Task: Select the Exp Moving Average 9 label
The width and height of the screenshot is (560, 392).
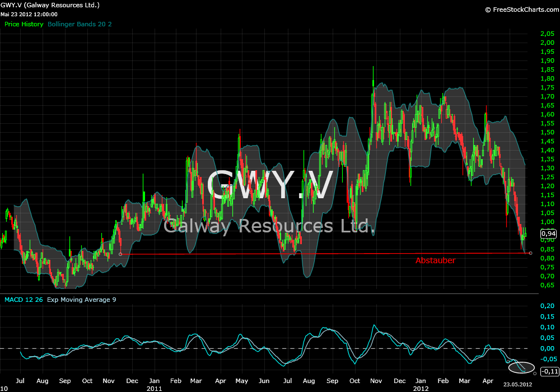Action: (81, 300)
